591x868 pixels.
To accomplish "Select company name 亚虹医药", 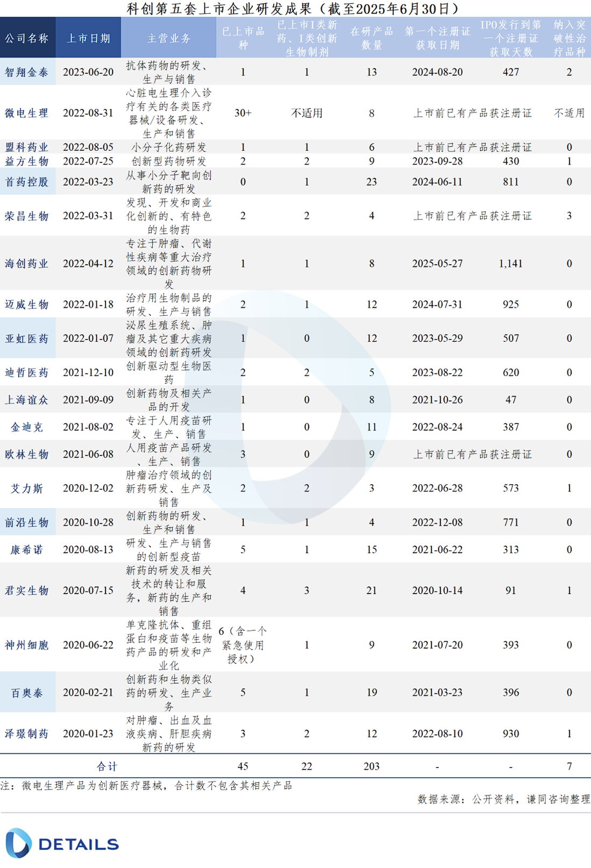I will coord(27,338).
